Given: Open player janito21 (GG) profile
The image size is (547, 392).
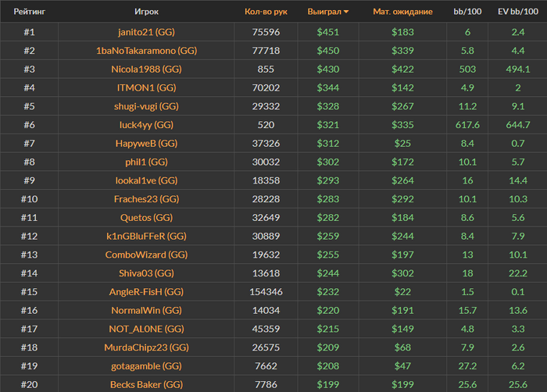Looking at the screenshot, I should [x=146, y=32].
